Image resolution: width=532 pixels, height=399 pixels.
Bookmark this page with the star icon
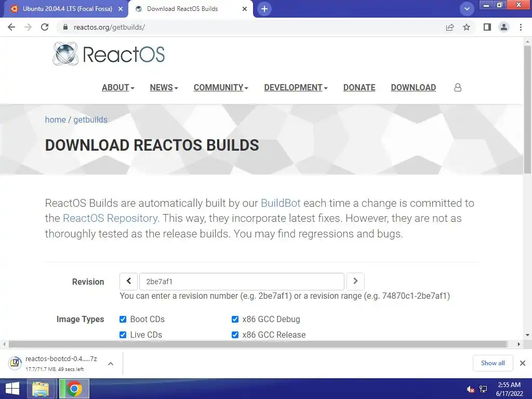(467, 27)
